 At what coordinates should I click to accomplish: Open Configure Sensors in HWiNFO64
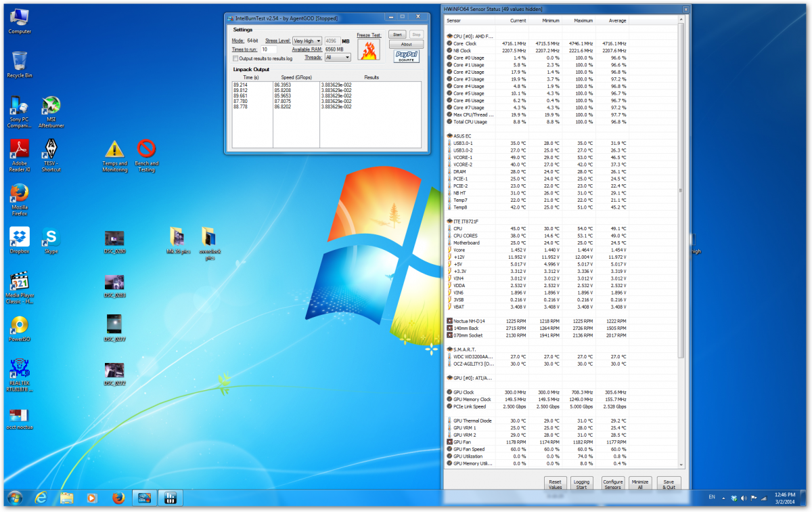click(612, 484)
